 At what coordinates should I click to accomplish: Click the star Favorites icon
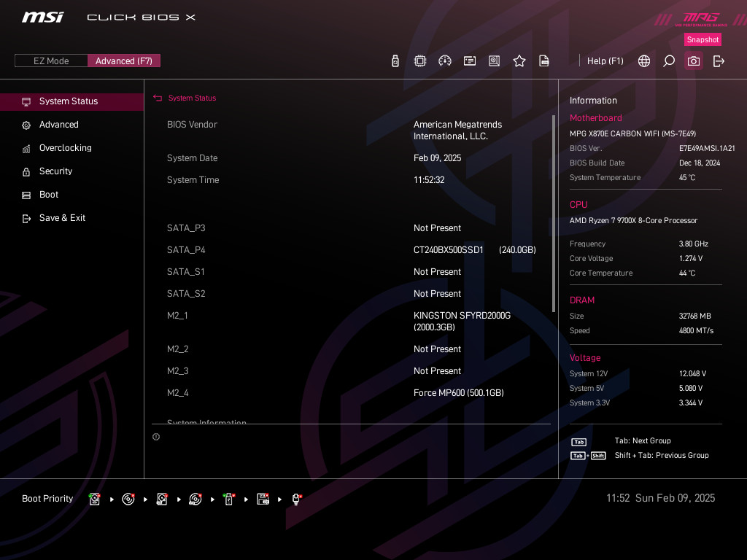click(x=519, y=61)
